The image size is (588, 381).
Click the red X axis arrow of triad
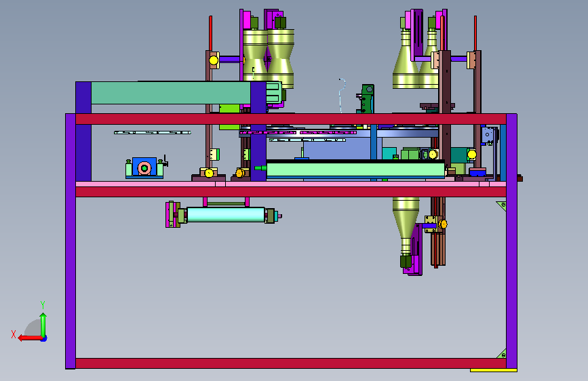tap(30, 338)
